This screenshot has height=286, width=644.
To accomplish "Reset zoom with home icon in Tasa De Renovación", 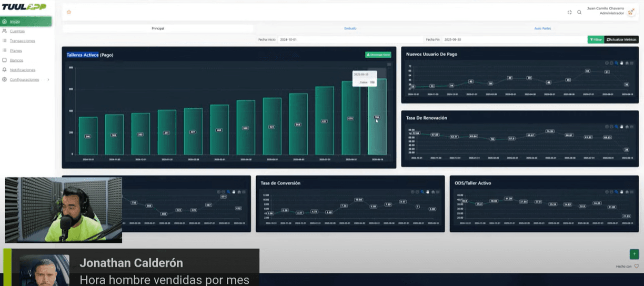I will 627,127.
